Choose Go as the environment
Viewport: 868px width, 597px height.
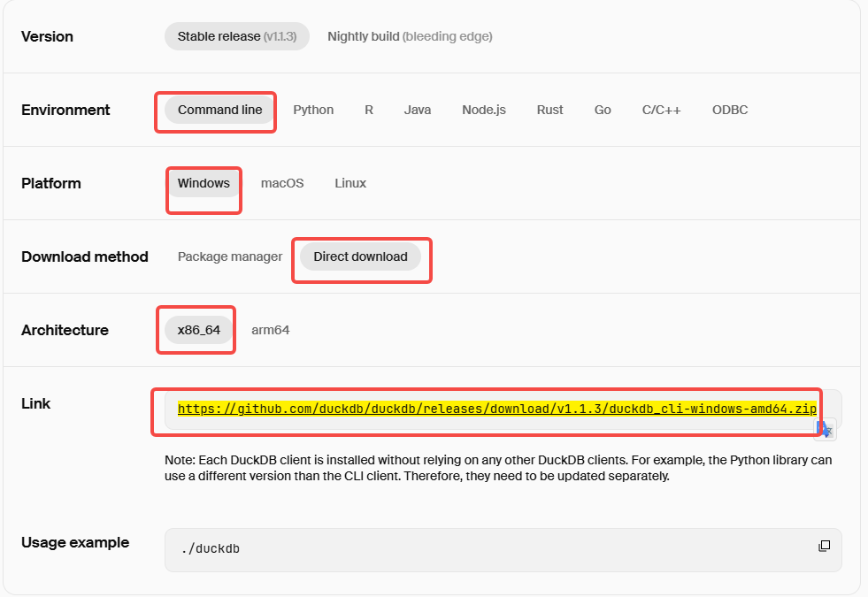[x=603, y=110]
